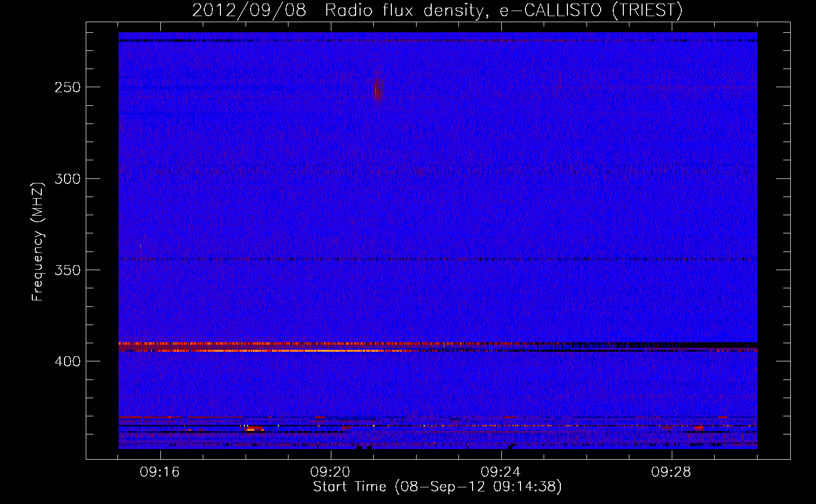Click the 400 frequency tick label
This screenshot has width=816, height=504.
68,362
